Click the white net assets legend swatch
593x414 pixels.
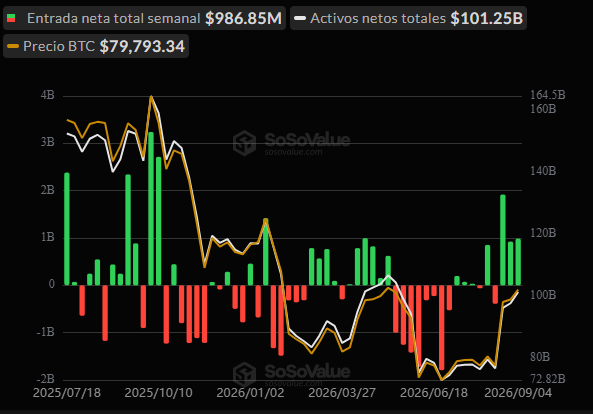pos(300,18)
